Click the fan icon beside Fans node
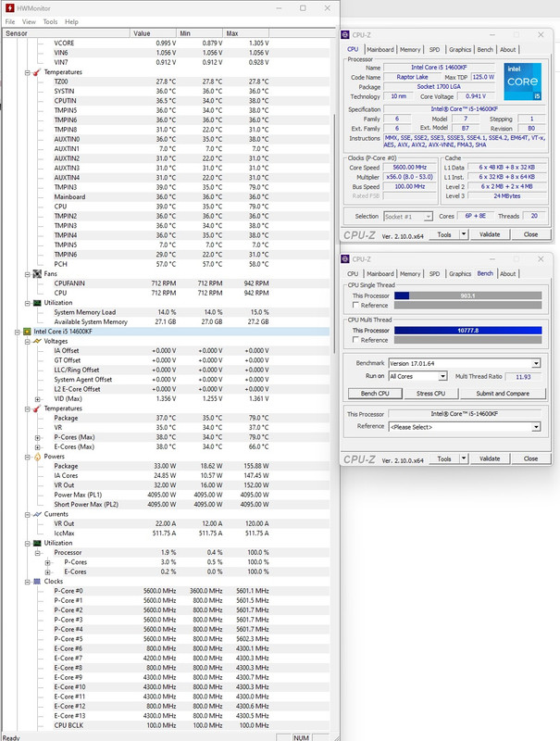This screenshot has height=741, width=560. 37,274
